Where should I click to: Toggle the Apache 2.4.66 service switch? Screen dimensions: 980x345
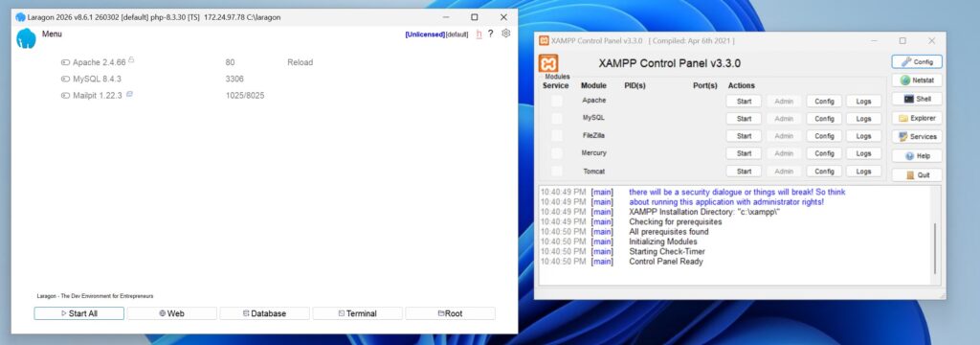[65, 62]
